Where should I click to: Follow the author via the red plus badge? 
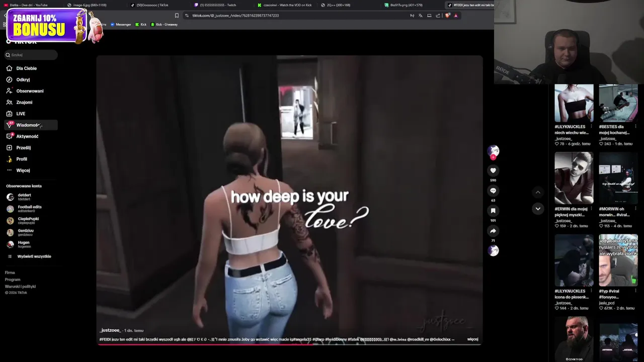click(x=493, y=157)
